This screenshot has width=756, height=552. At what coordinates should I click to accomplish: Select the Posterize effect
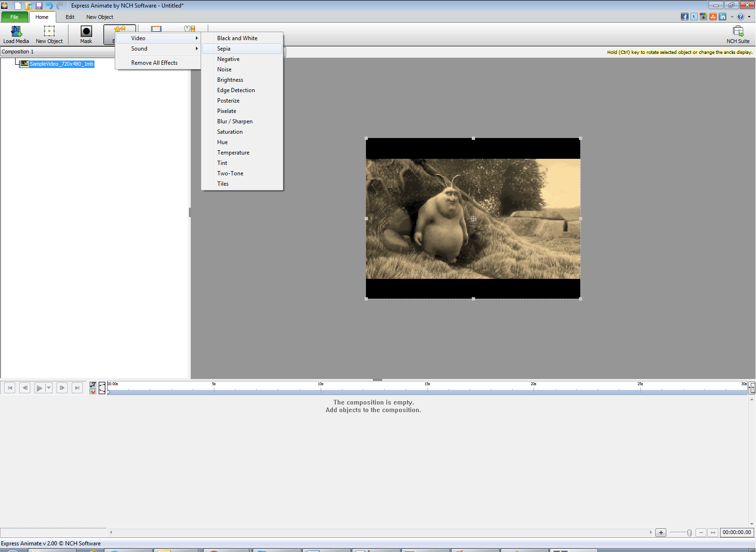click(242, 101)
